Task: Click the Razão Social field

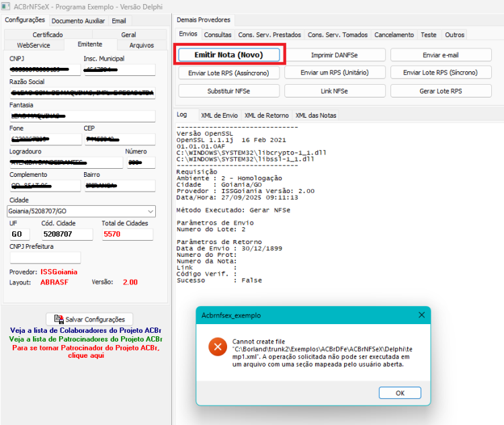Action: [x=83, y=93]
